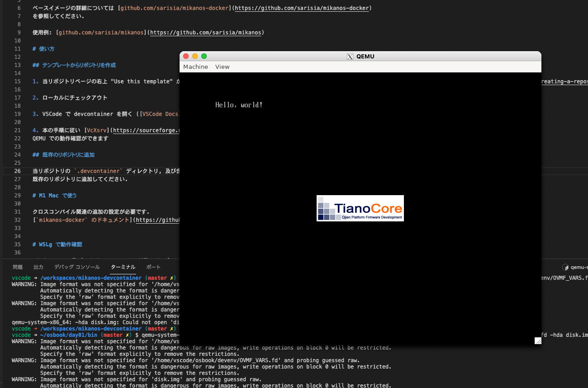
Task: Minimize QEMU using the yellow button
Action: [195, 56]
